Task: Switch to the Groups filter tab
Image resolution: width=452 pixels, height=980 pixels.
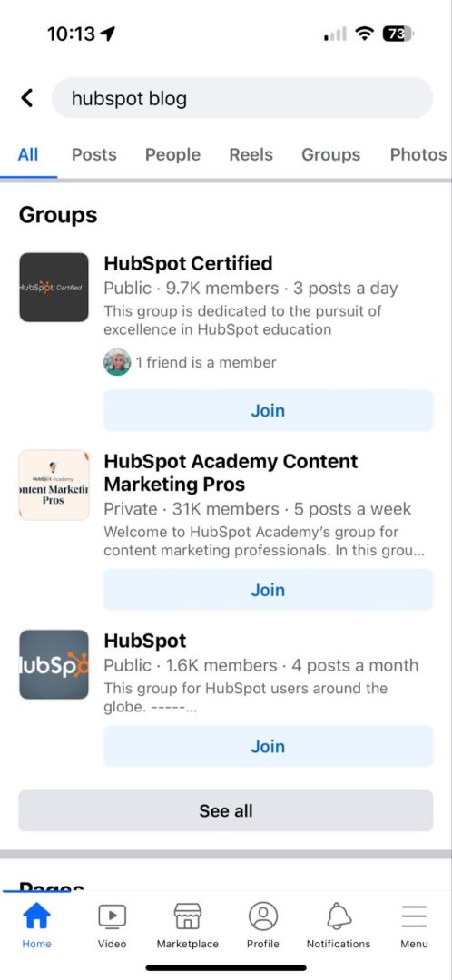Action: coord(330,154)
